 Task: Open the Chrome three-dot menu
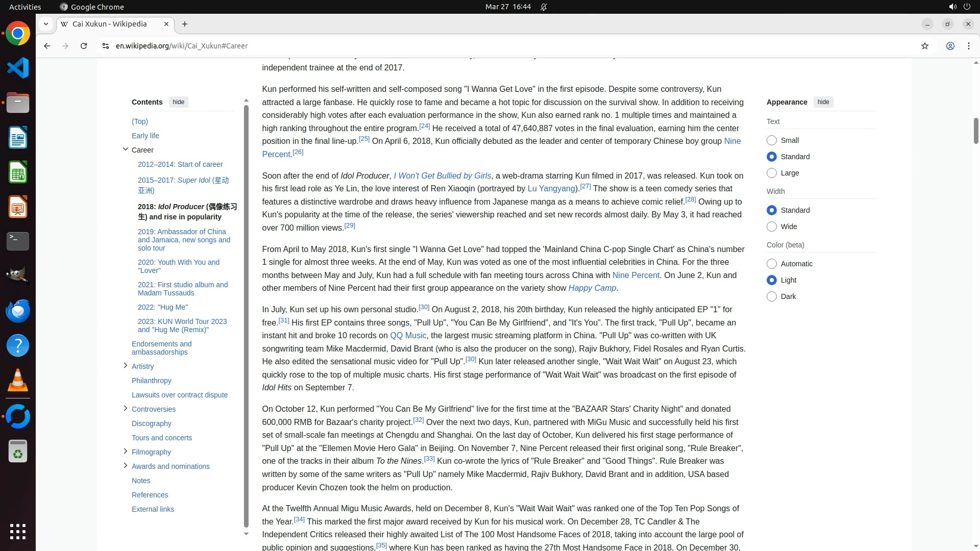click(969, 46)
